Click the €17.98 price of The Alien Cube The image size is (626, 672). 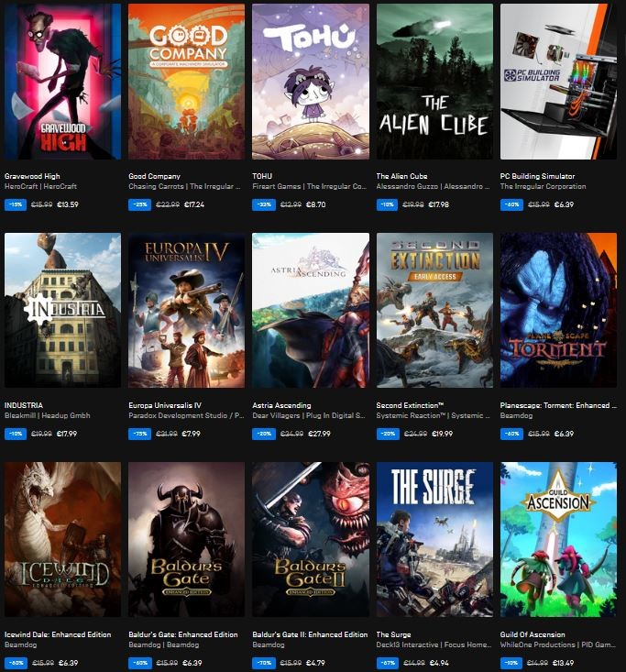(x=439, y=204)
